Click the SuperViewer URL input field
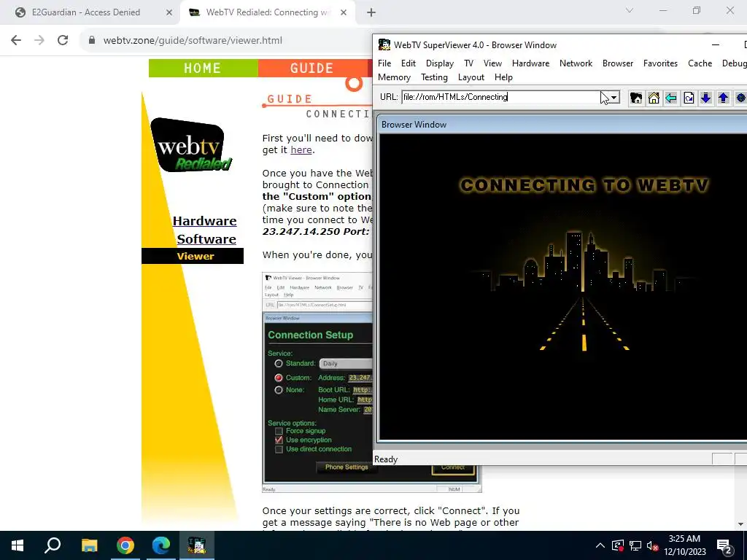747x560 pixels. pyautogui.click(x=505, y=97)
